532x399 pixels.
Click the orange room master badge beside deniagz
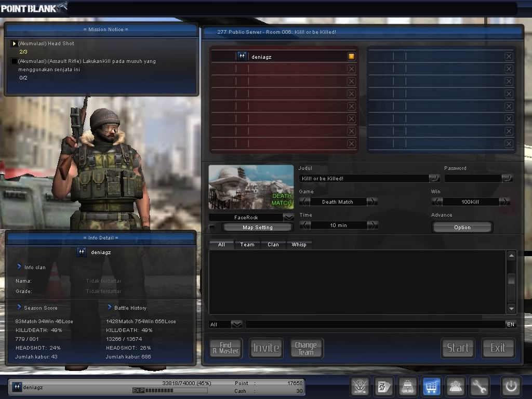coord(352,56)
